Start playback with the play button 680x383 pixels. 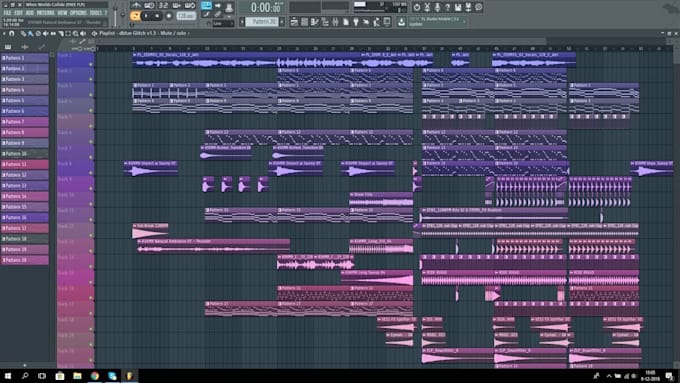point(147,16)
